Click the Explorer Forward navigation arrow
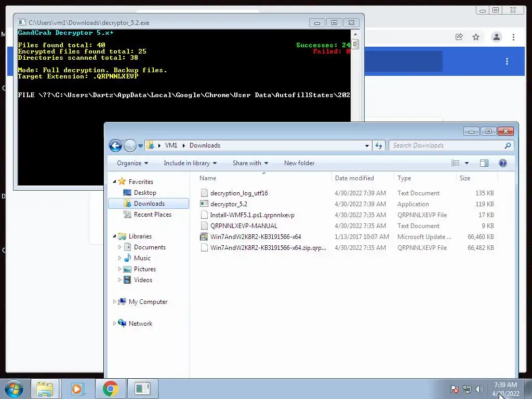The image size is (532, 399). click(x=130, y=145)
